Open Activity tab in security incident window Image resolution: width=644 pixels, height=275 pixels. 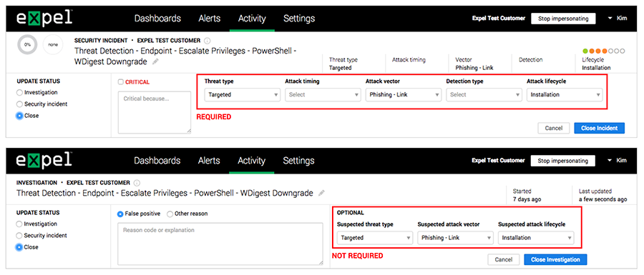coord(252,19)
